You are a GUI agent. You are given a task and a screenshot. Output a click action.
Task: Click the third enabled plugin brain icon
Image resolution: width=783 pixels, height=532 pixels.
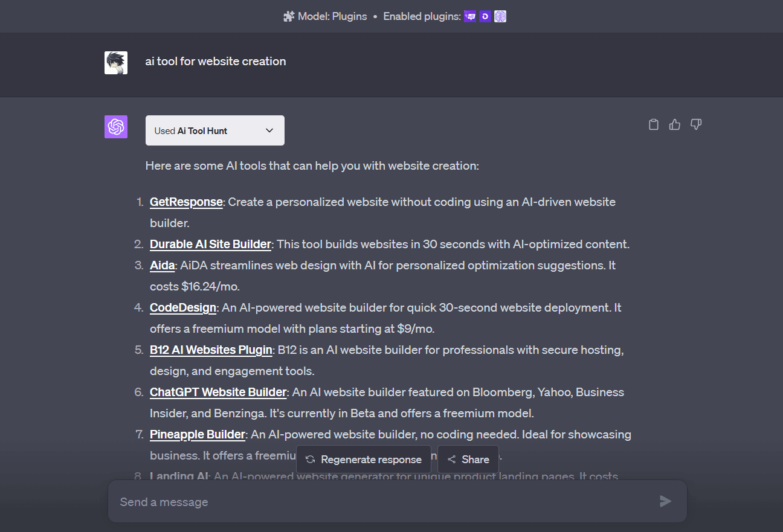500,16
